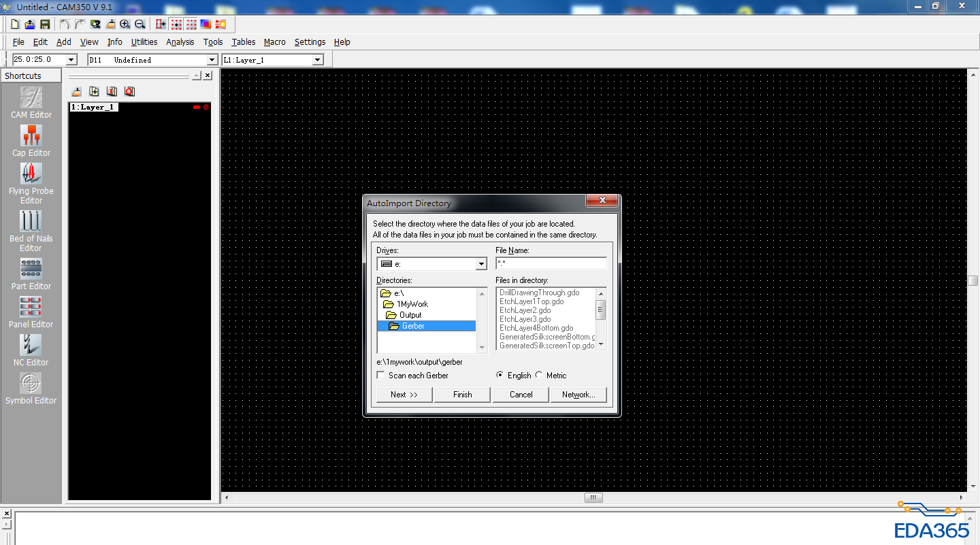Screen dimensions: 980x545
Task: Click the highlight icon in main toolbar
Action: 220,24
